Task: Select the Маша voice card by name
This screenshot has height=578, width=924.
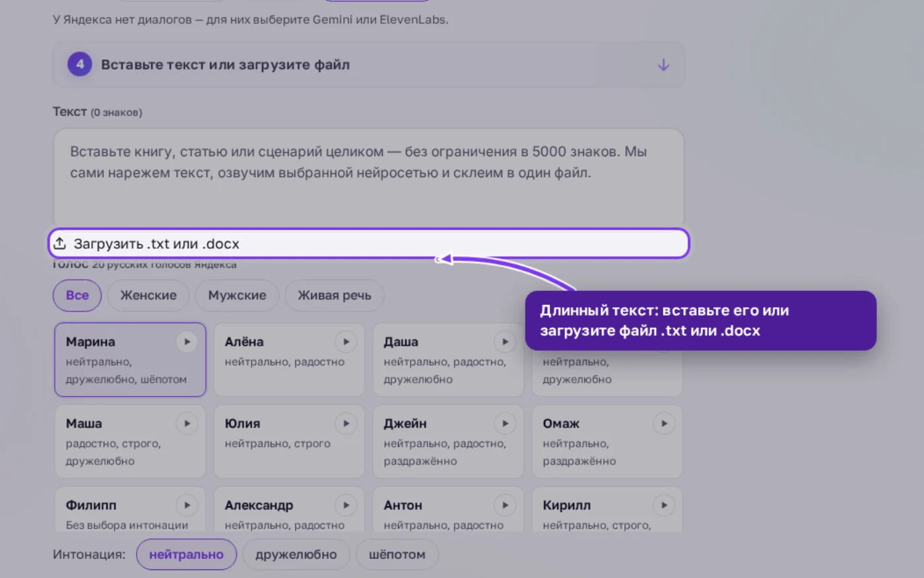Action: tap(84, 424)
